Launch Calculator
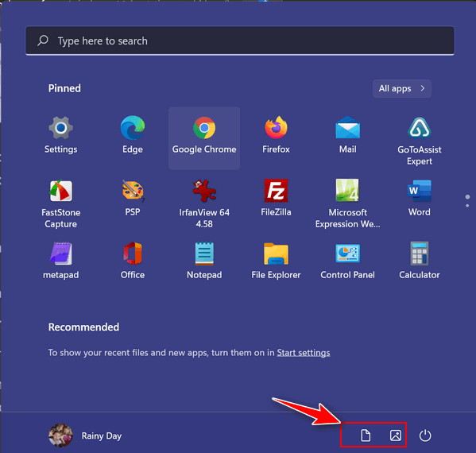 click(x=420, y=261)
